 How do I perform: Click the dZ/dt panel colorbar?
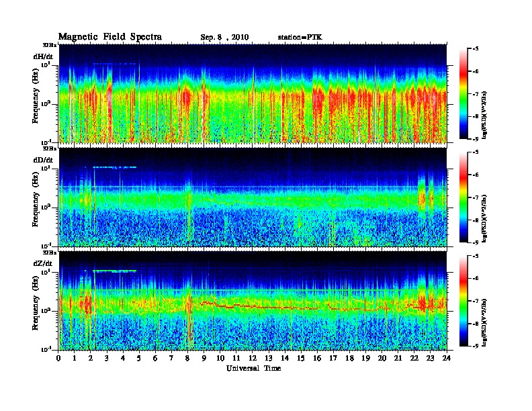[463, 301]
